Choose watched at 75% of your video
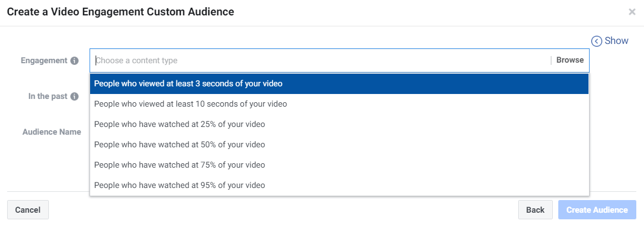The width and height of the screenshot is (644, 227). pyautogui.click(x=340, y=164)
